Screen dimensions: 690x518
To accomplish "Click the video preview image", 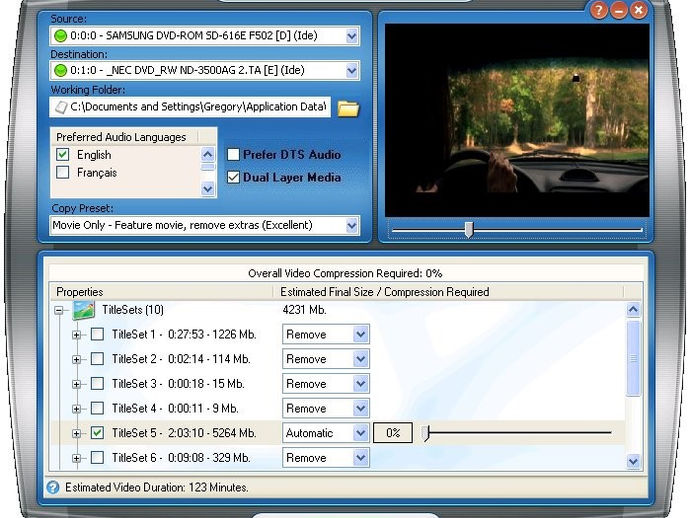I will pyautogui.click(x=517, y=120).
